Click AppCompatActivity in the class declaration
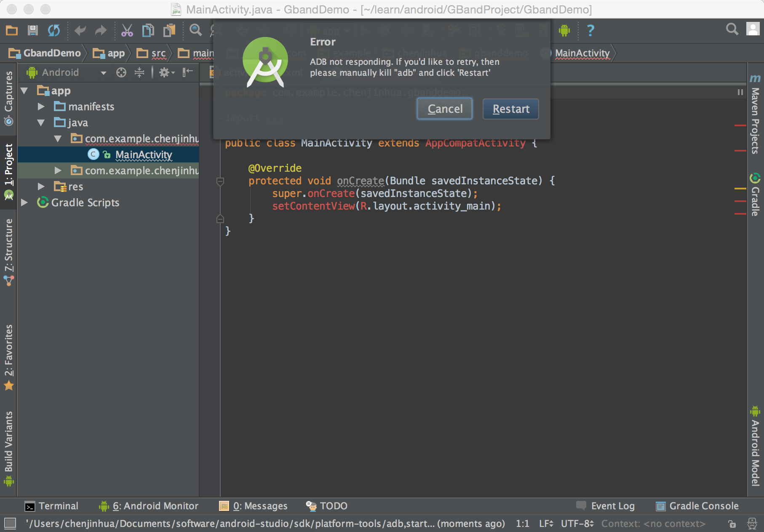Image resolution: width=764 pixels, height=532 pixels. [x=475, y=143]
